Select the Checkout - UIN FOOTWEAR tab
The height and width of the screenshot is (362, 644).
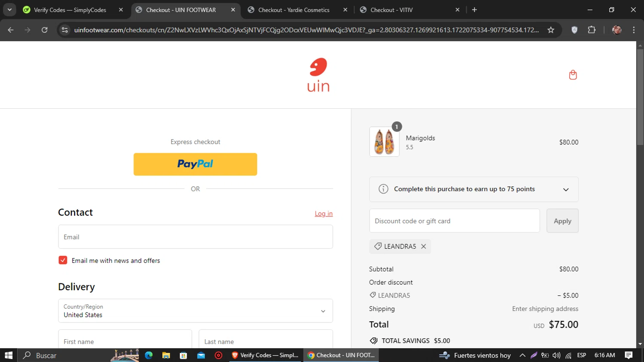click(x=181, y=9)
